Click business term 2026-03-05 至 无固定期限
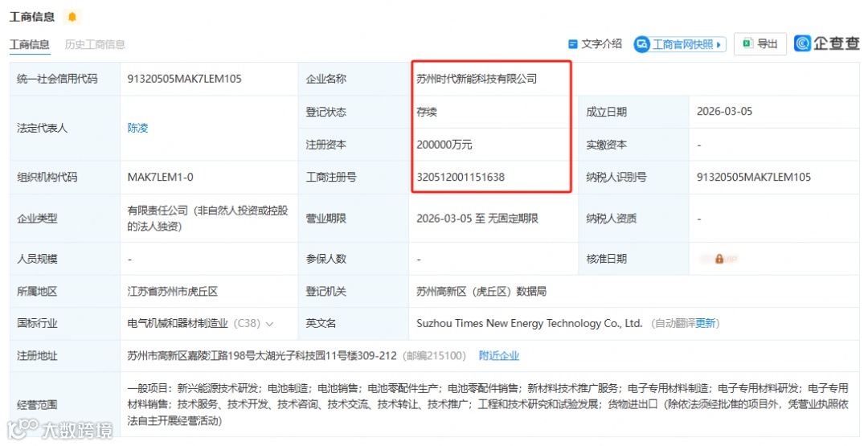Viewport: 868px width, 446px height. 477,218
